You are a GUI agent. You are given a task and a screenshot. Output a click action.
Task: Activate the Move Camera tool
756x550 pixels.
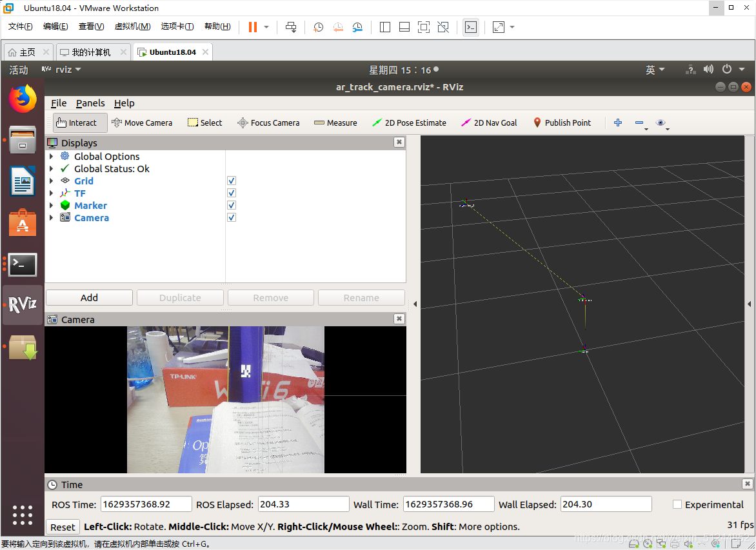pos(142,123)
